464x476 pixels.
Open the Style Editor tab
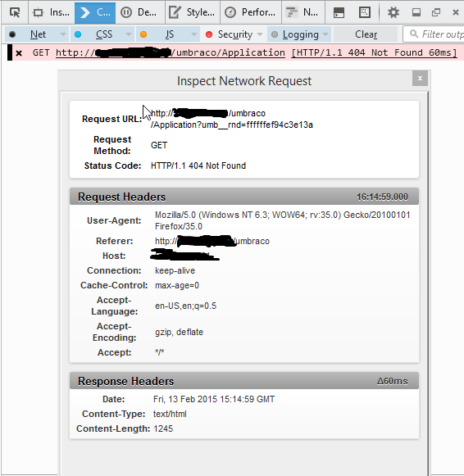(x=193, y=12)
